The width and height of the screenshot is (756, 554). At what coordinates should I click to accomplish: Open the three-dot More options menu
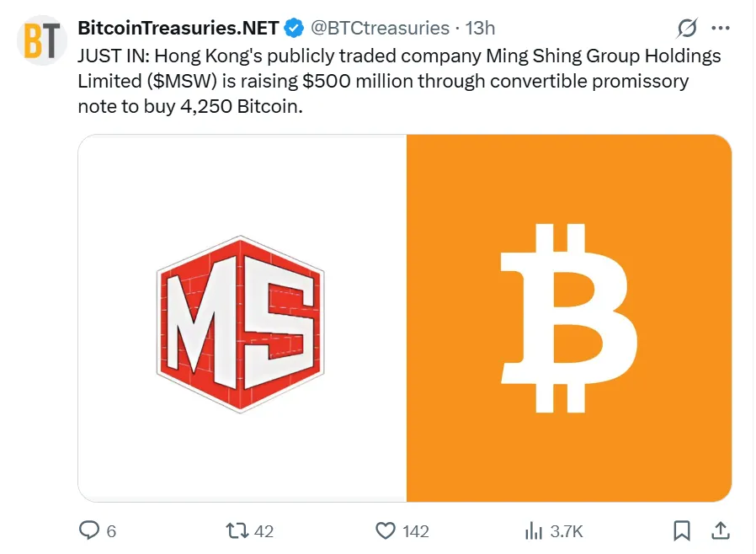pyautogui.click(x=721, y=28)
